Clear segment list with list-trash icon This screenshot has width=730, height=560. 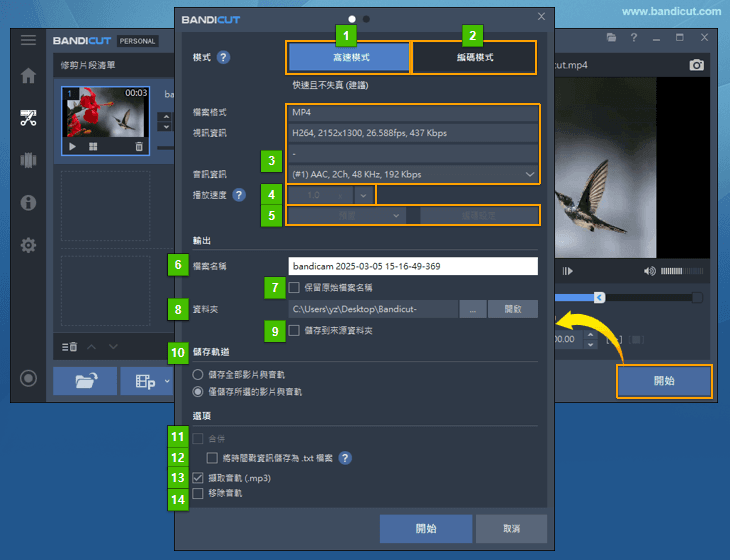point(69,347)
